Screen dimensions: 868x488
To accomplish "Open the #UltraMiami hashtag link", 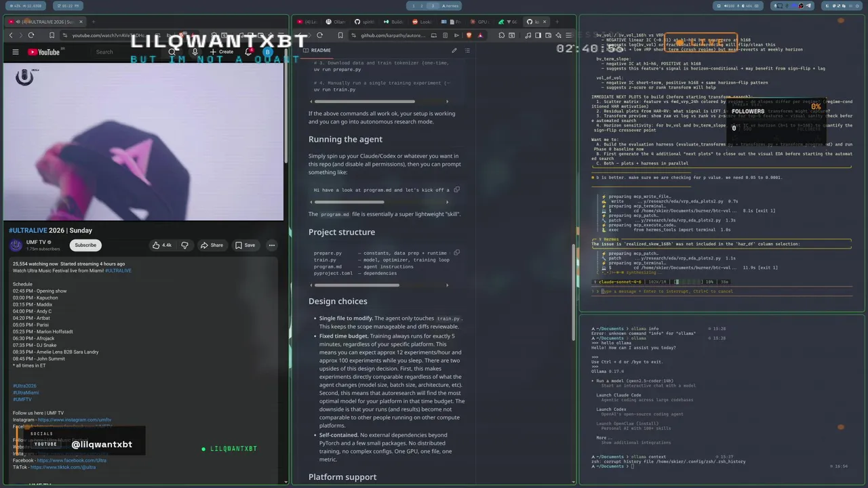I will point(26,393).
